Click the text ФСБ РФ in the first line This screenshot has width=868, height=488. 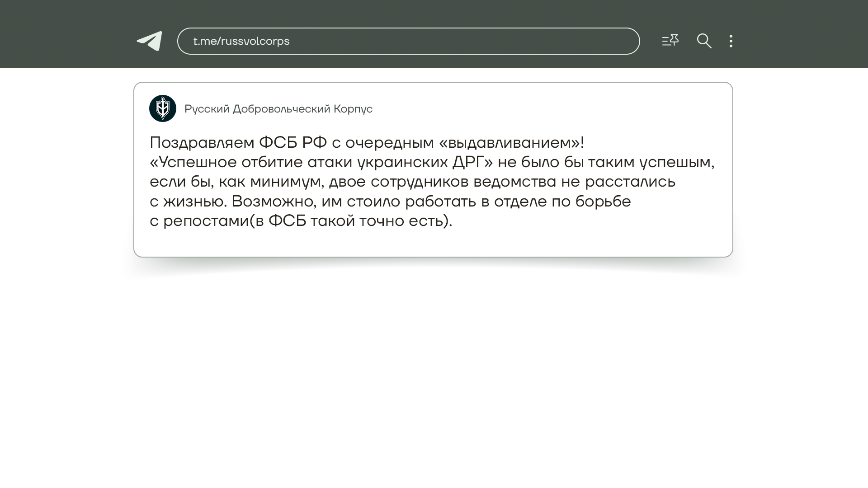[x=292, y=143]
